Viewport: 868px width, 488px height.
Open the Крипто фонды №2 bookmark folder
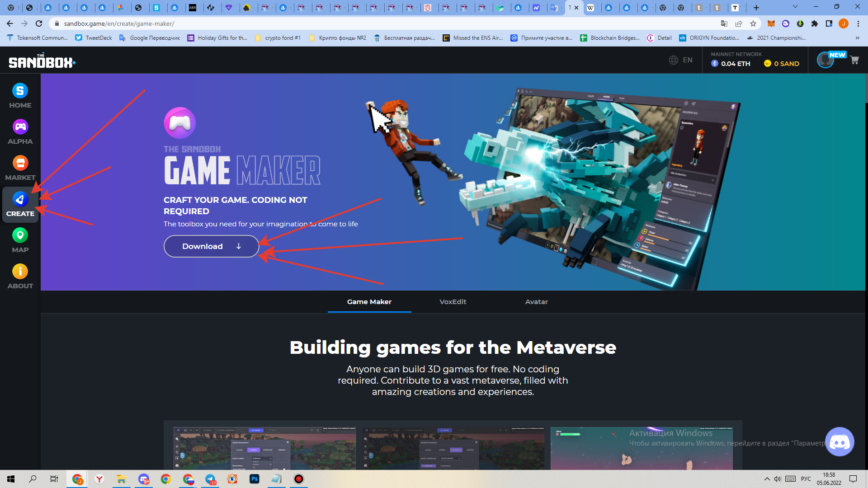click(337, 38)
